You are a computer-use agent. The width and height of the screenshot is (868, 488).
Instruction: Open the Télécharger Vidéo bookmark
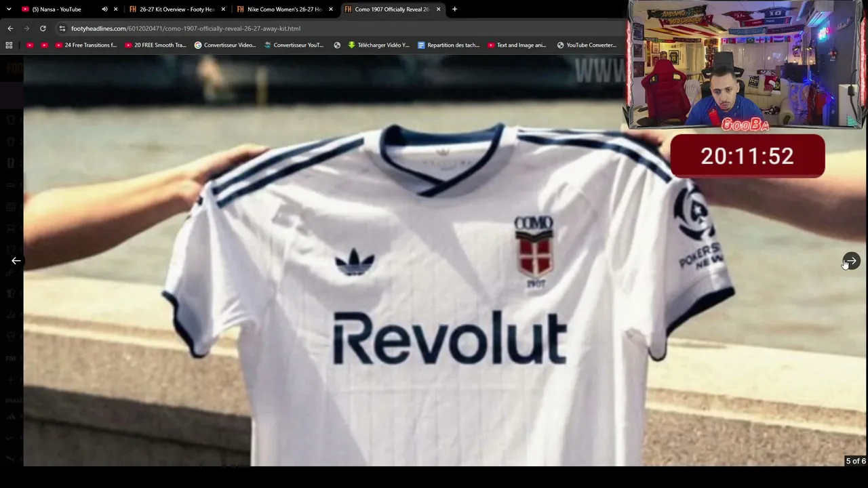(x=379, y=45)
